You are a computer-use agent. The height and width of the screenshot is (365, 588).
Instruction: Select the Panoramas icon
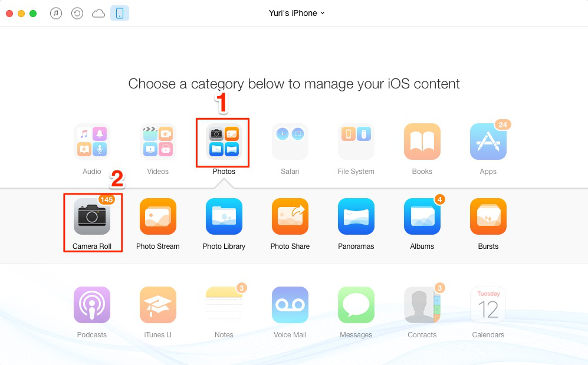click(356, 216)
